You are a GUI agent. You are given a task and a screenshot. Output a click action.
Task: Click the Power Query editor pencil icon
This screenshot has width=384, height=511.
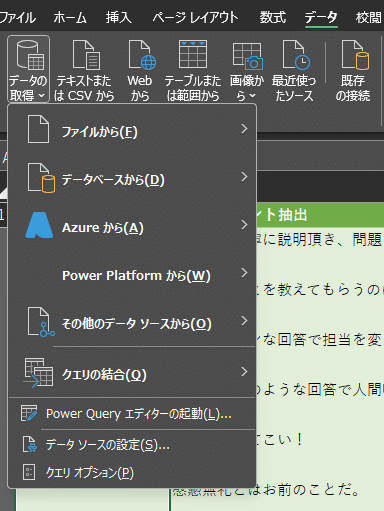29,413
